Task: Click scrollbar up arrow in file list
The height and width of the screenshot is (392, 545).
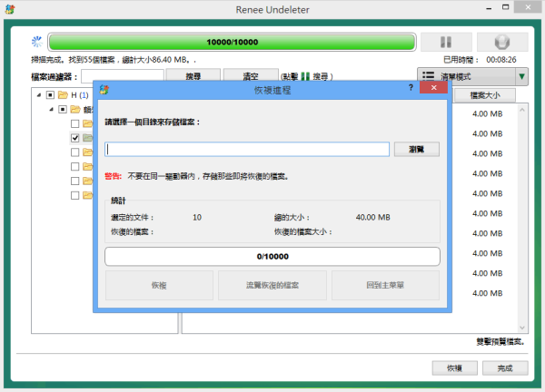Action: coord(522,110)
